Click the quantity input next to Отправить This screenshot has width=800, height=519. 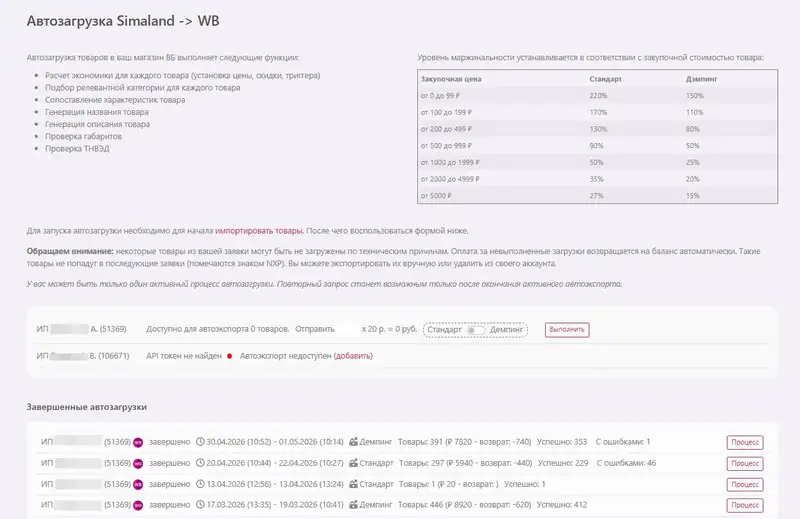tap(348, 329)
